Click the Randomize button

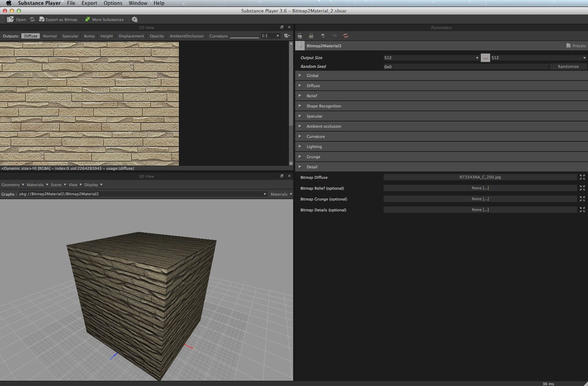tap(568, 67)
